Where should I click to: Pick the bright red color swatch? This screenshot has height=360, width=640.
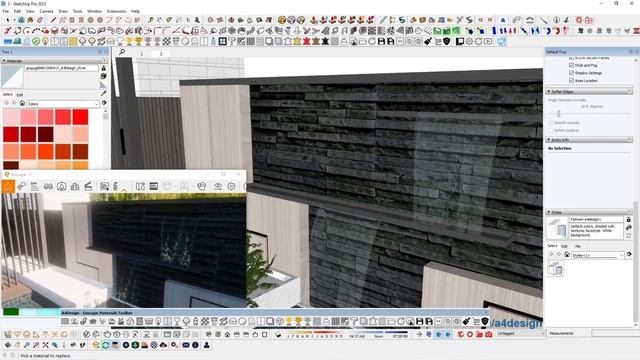pyautogui.click(x=80, y=117)
